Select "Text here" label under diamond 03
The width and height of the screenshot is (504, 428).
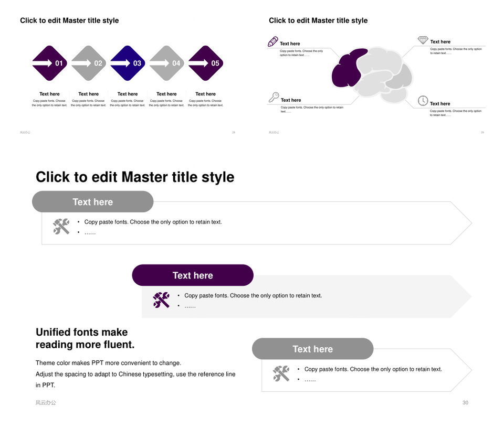click(x=128, y=94)
